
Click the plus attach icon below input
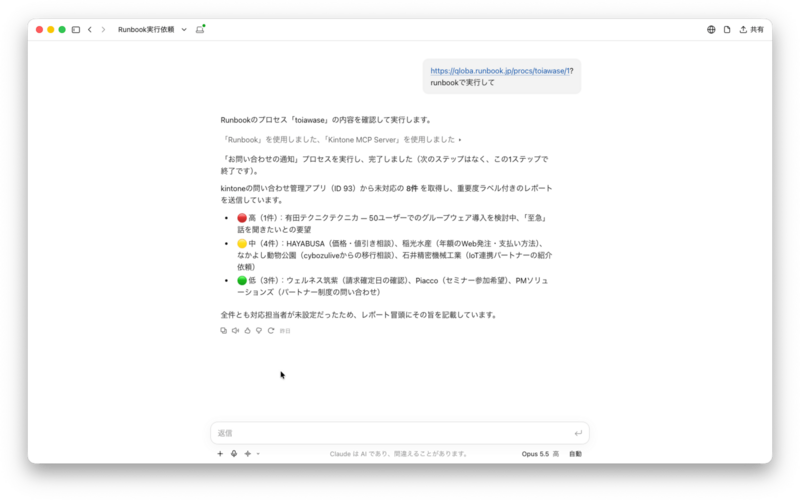[x=220, y=454]
